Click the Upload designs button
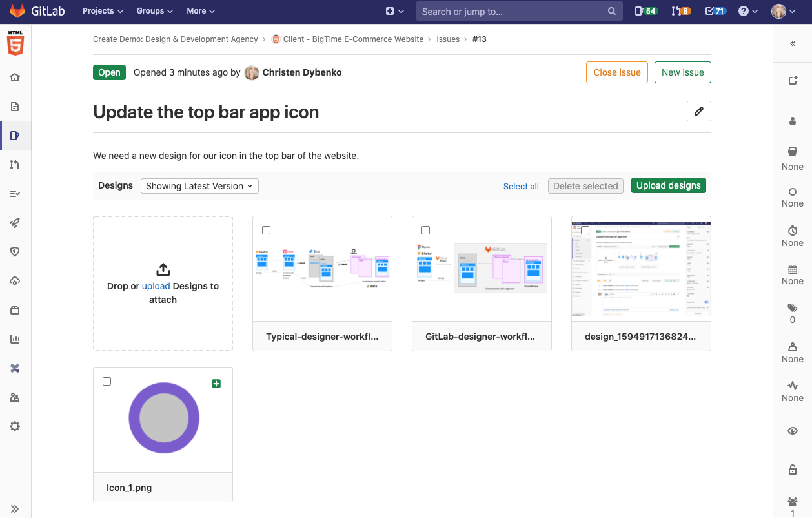Screen dimensions: 812x518 tap(668, 185)
